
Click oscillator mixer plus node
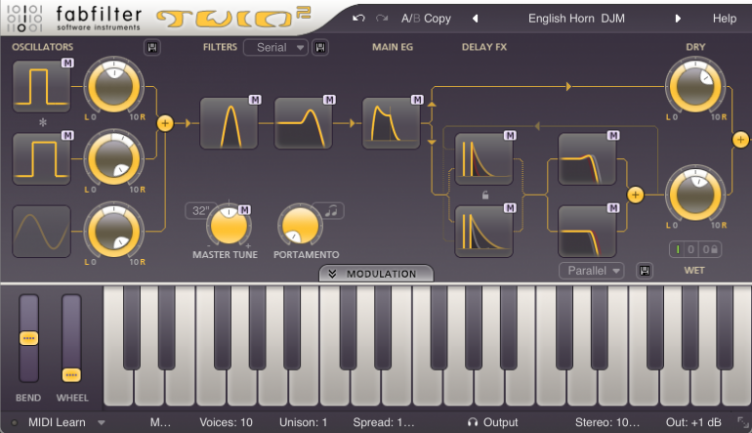click(x=165, y=123)
